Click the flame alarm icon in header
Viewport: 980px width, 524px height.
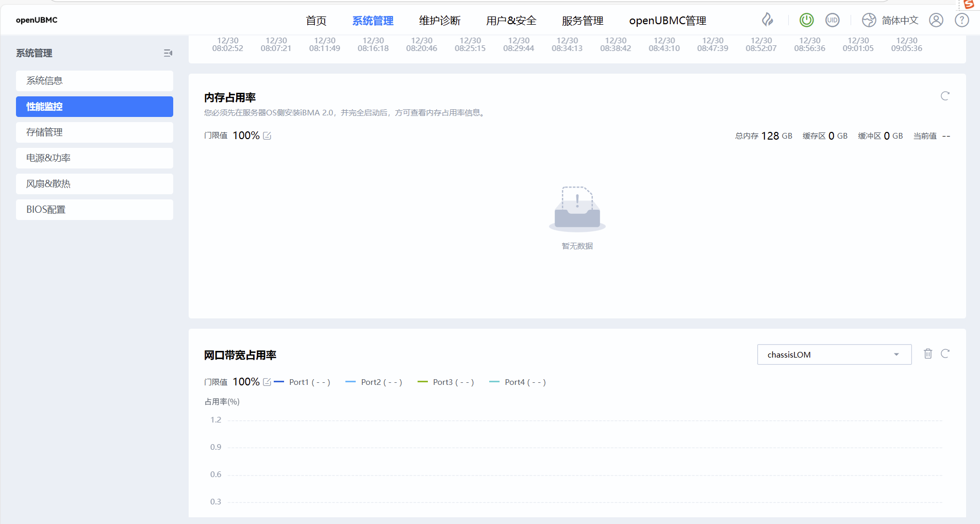pyautogui.click(x=768, y=20)
